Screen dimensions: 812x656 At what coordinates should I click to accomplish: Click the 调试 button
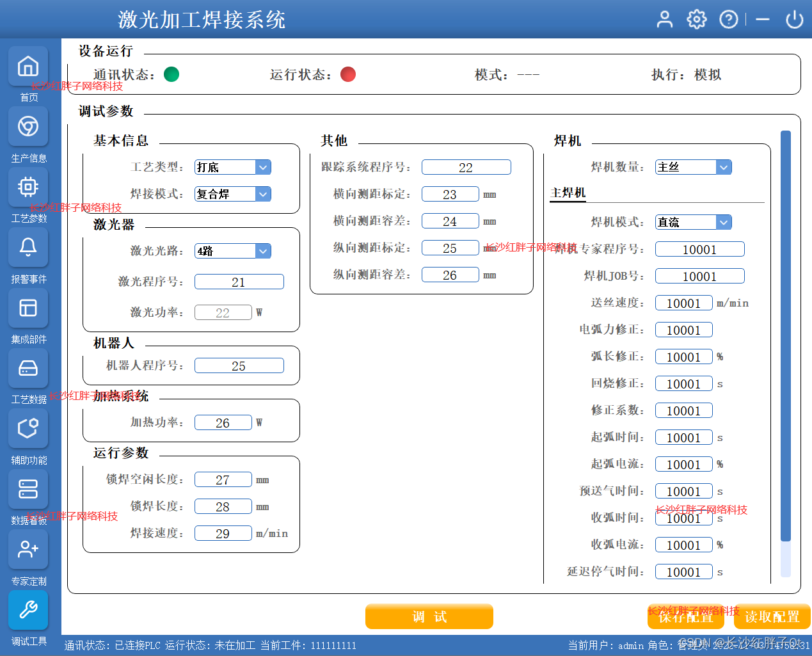(429, 616)
